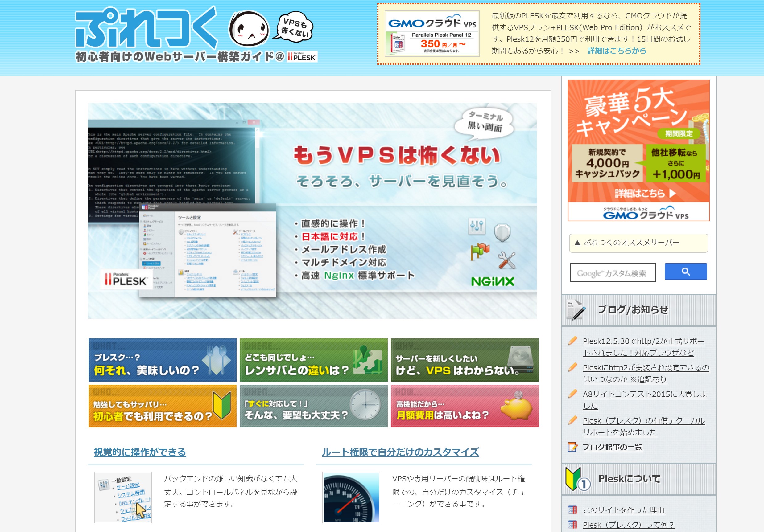Click pencil icon beside A8サイトコンテスト post
This screenshot has height=532, width=764.
pos(573,394)
